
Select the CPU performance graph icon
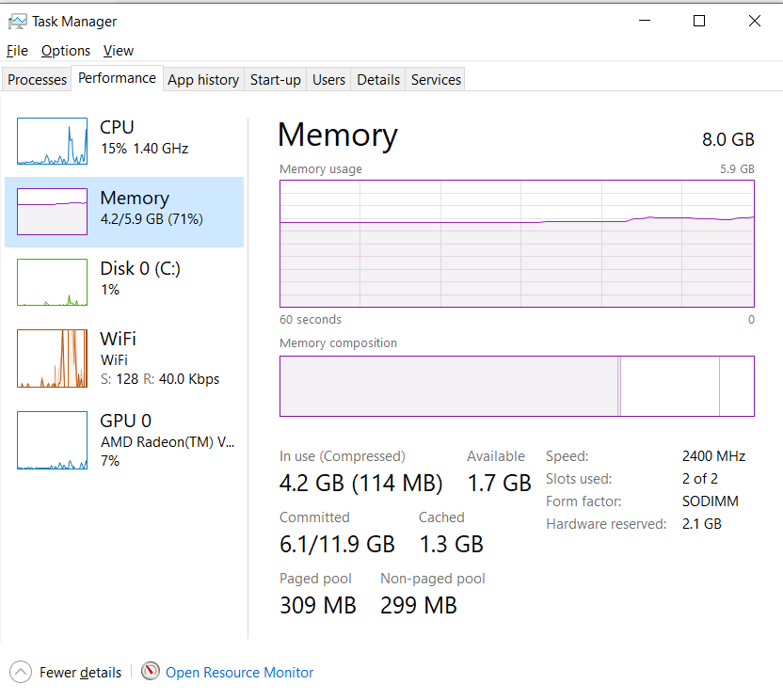(x=52, y=141)
